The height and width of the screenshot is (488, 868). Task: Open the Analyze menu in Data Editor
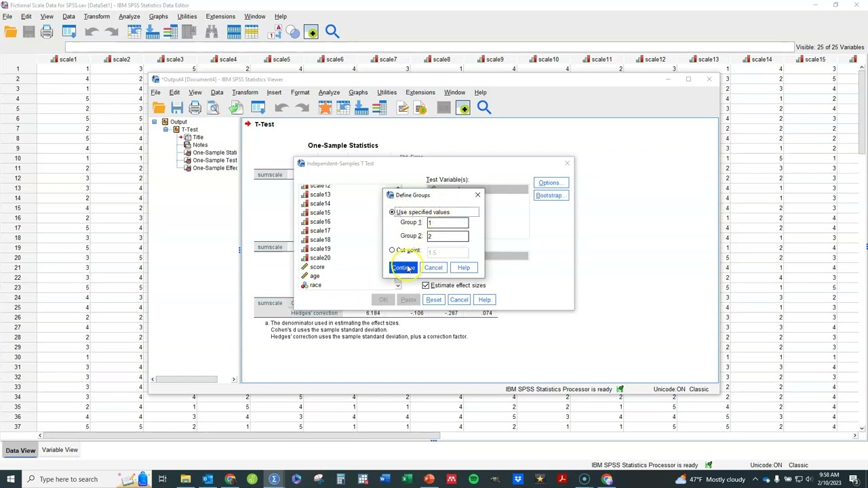click(x=129, y=16)
